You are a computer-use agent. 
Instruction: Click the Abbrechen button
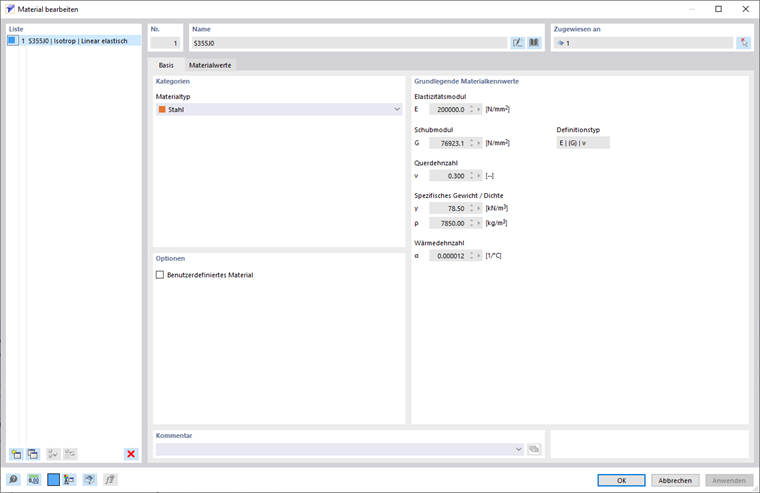click(675, 480)
